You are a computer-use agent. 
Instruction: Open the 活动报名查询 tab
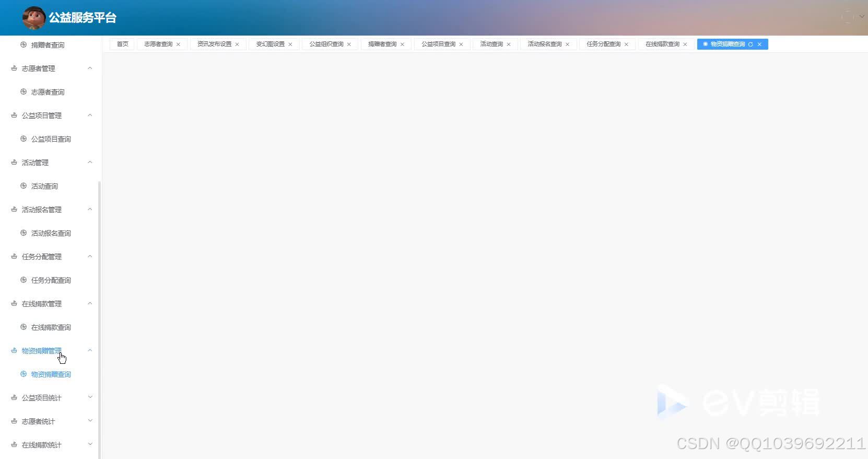[545, 44]
